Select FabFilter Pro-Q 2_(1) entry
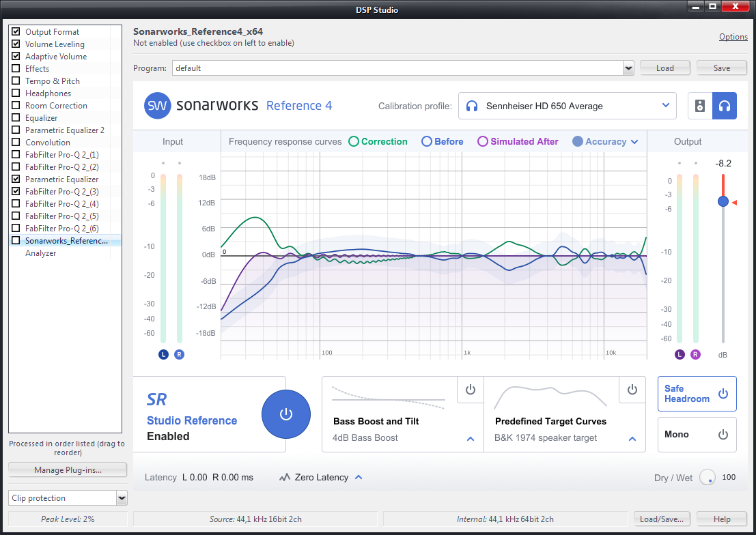 click(62, 155)
